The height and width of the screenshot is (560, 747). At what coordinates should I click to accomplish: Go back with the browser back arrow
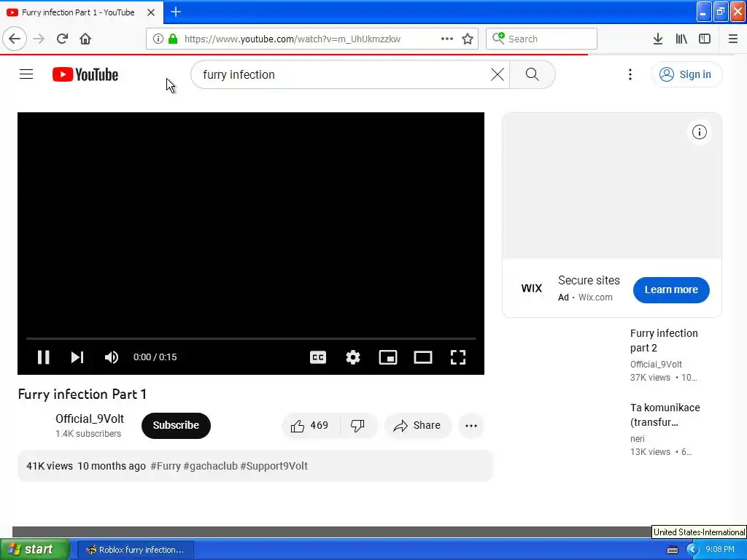point(15,39)
